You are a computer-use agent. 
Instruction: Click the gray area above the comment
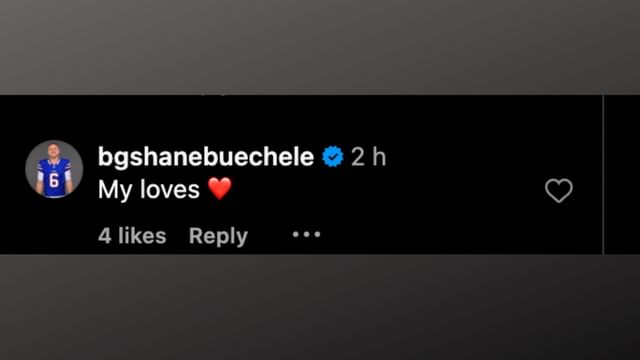[320, 47]
